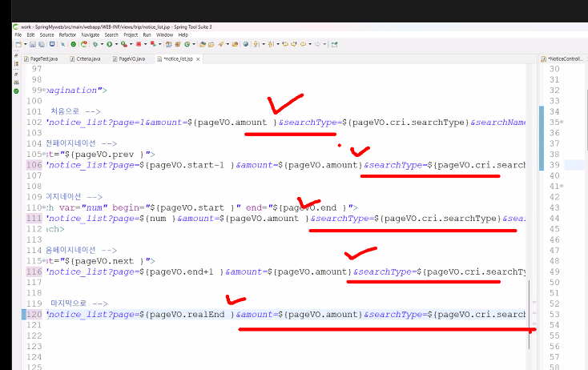Image resolution: width=588 pixels, height=370 pixels.
Task: Click the Open Perspective icon
Action: [335, 44]
